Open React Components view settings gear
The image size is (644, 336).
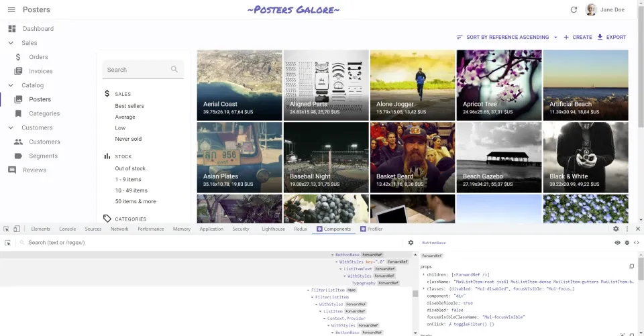click(411, 243)
